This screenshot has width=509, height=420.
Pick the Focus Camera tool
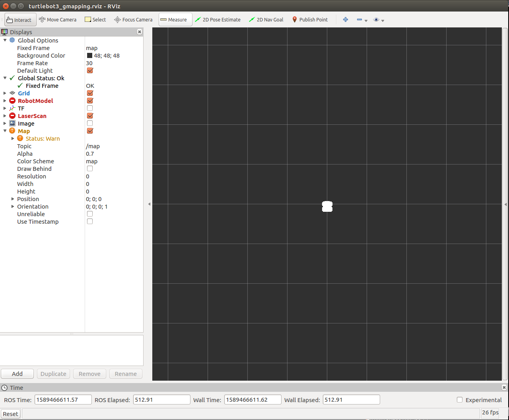pos(133,19)
